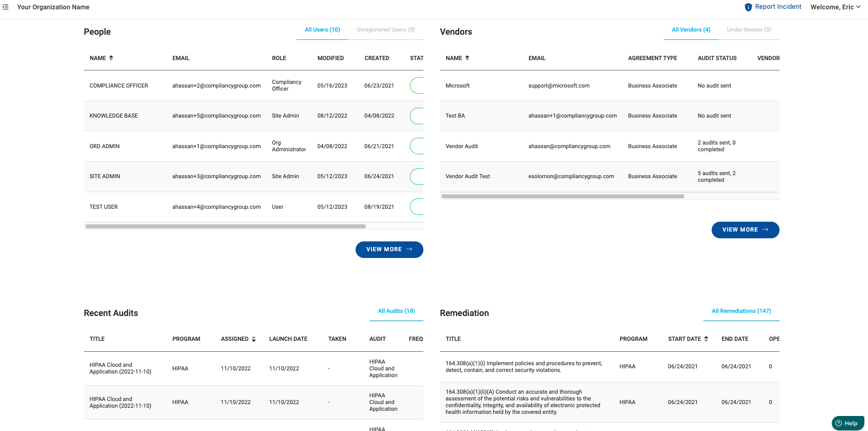Open the All Audits (18) tab

coord(396,311)
